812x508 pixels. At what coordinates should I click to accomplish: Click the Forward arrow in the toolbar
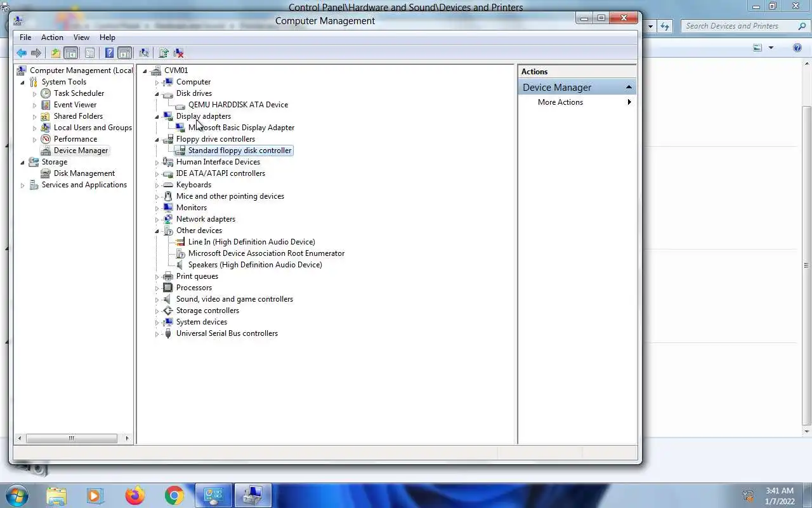(36, 53)
